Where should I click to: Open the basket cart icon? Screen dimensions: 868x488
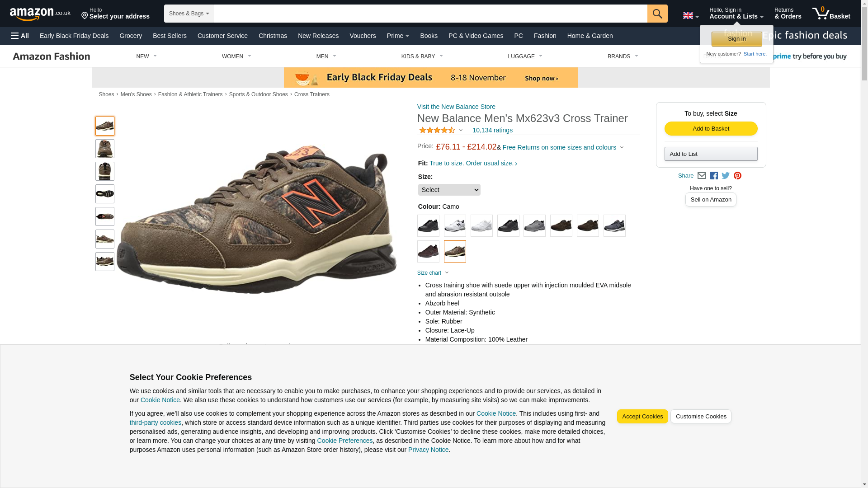[x=831, y=14]
